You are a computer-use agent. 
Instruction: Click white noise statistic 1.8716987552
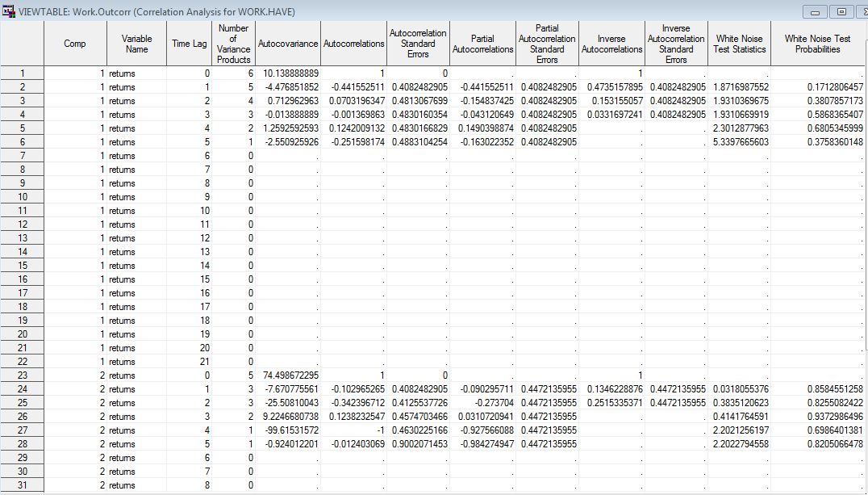pos(739,87)
